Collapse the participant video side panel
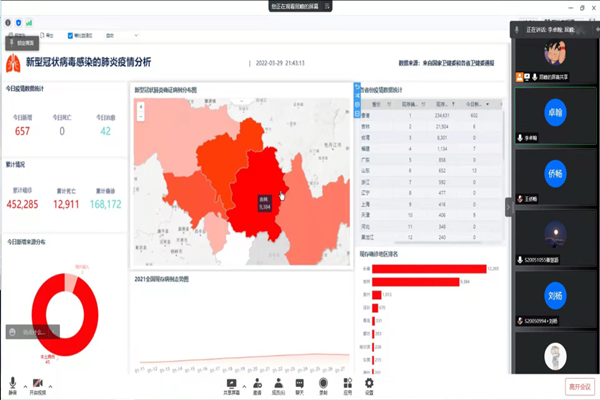Image resolution: width=600 pixels, height=400 pixels. click(507, 207)
